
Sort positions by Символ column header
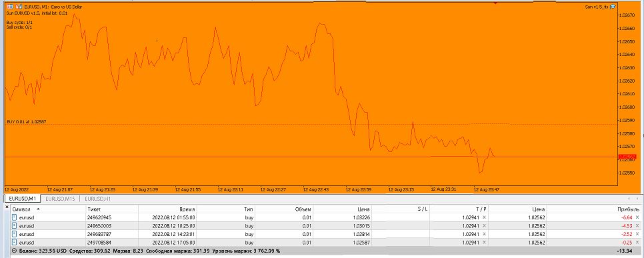pos(47,209)
